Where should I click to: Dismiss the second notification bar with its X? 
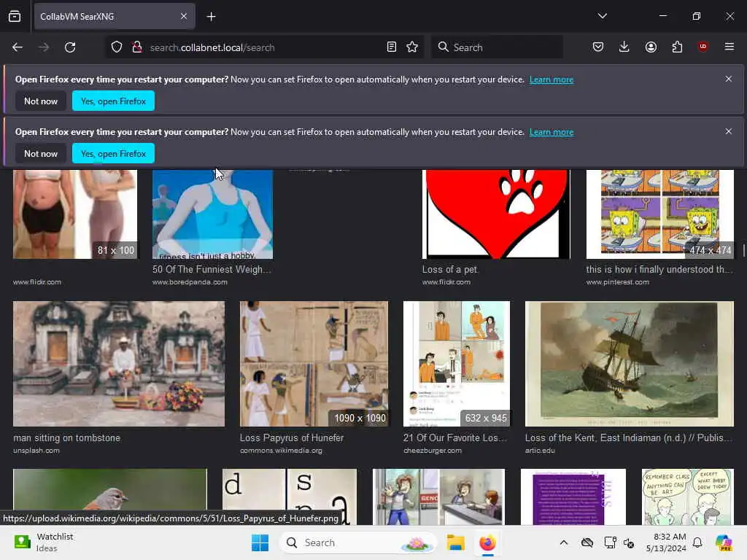(x=729, y=131)
